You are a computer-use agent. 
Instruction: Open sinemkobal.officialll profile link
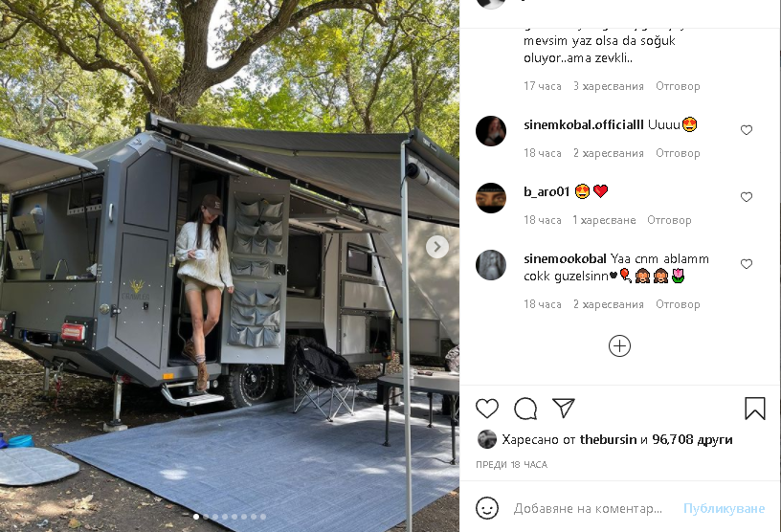tap(583, 124)
